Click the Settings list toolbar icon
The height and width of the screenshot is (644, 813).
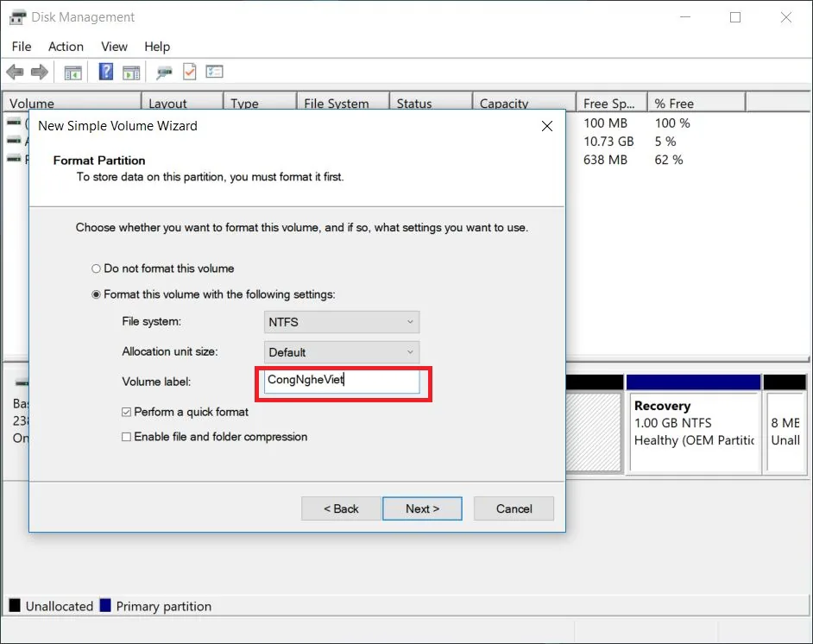[x=214, y=72]
